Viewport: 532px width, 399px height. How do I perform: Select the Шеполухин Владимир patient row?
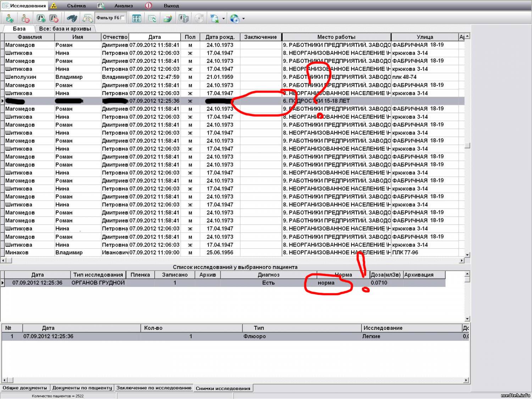tap(21, 77)
